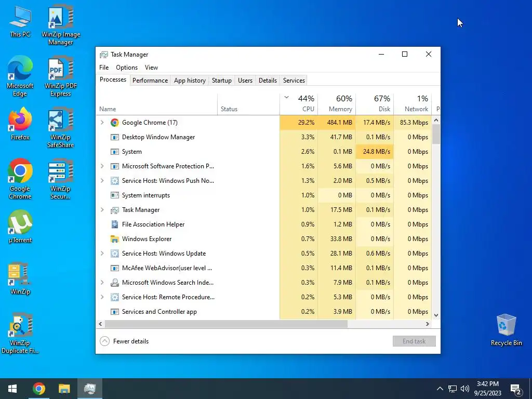Expand Service Host: Remote Procedure Call row
This screenshot has width=532, height=399.
pyautogui.click(x=102, y=297)
